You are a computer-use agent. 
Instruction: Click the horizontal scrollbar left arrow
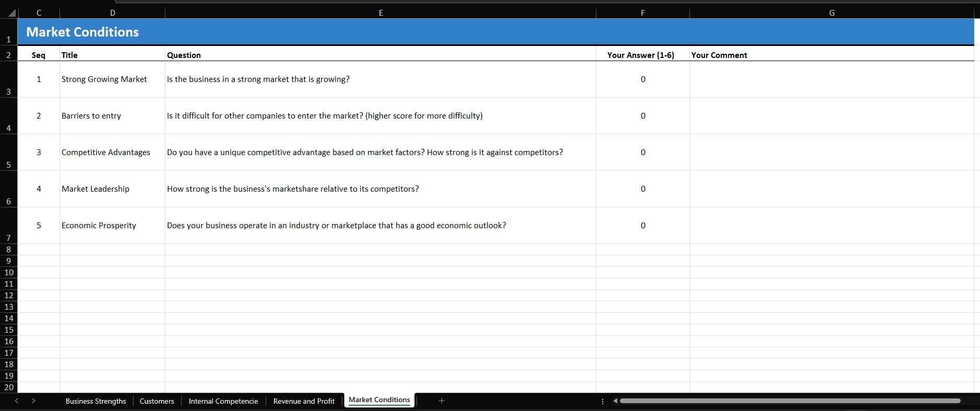(x=615, y=401)
